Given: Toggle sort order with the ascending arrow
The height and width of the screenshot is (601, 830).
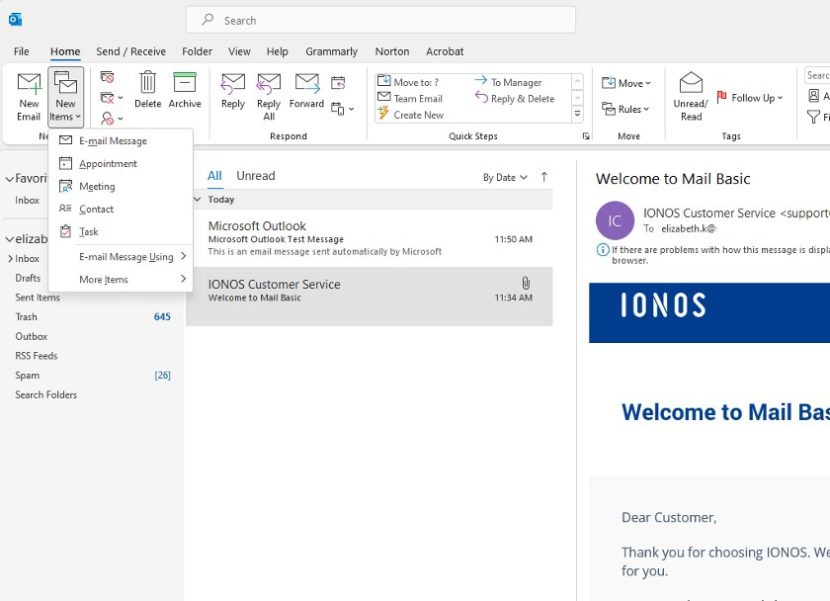Looking at the screenshot, I should pos(543,176).
